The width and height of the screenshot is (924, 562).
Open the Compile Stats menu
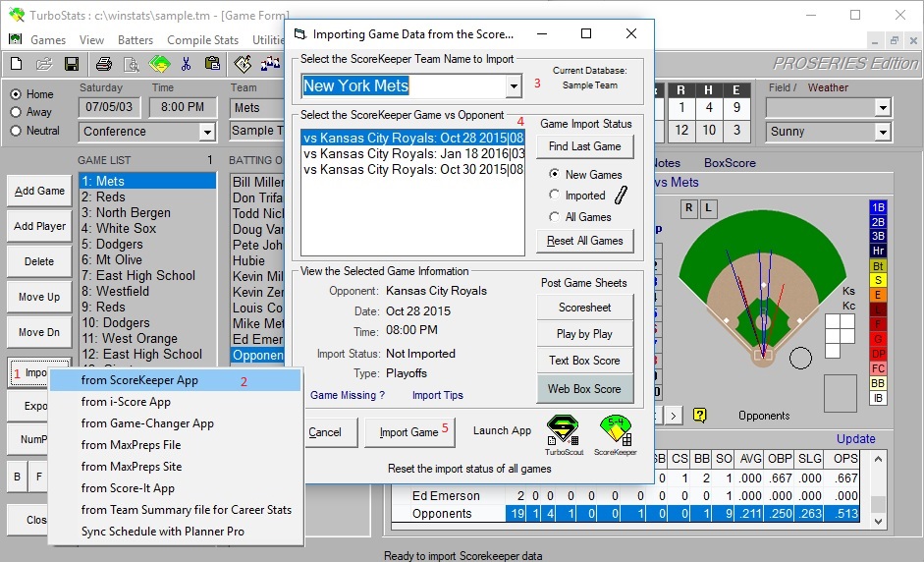(x=202, y=40)
